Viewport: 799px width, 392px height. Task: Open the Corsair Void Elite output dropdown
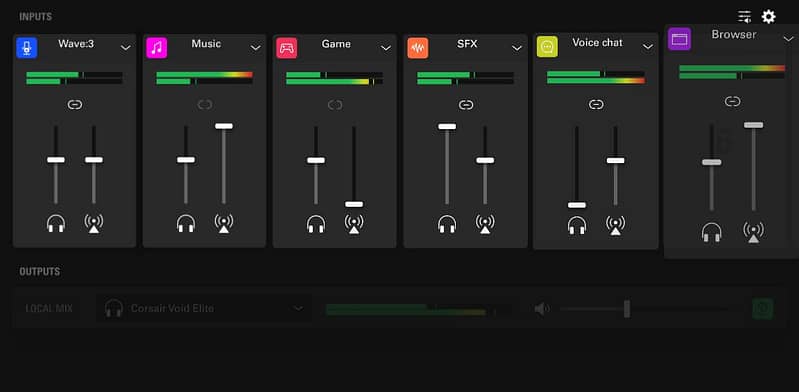pyautogui.click(x=204, y=308)
